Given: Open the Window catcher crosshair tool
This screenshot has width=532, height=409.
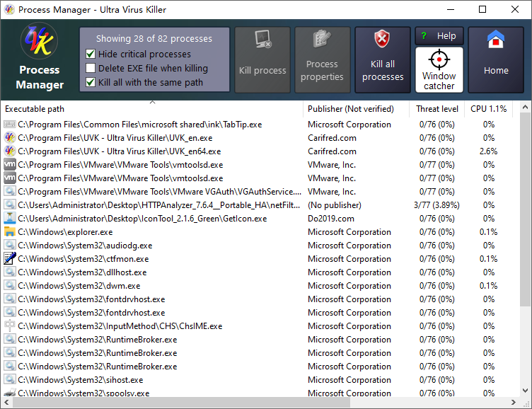Looking at the screenshot, I should pyautogui.click(x=439, y=69).
